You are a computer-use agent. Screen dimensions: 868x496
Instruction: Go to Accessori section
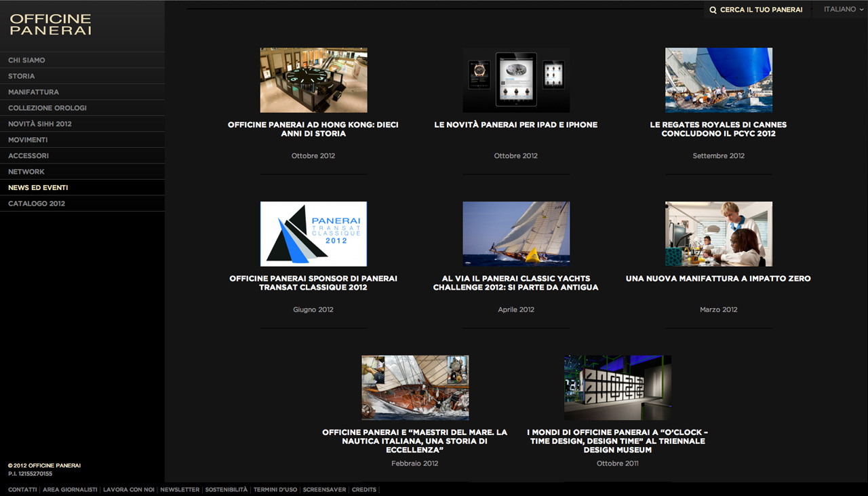tap(82, 156)
